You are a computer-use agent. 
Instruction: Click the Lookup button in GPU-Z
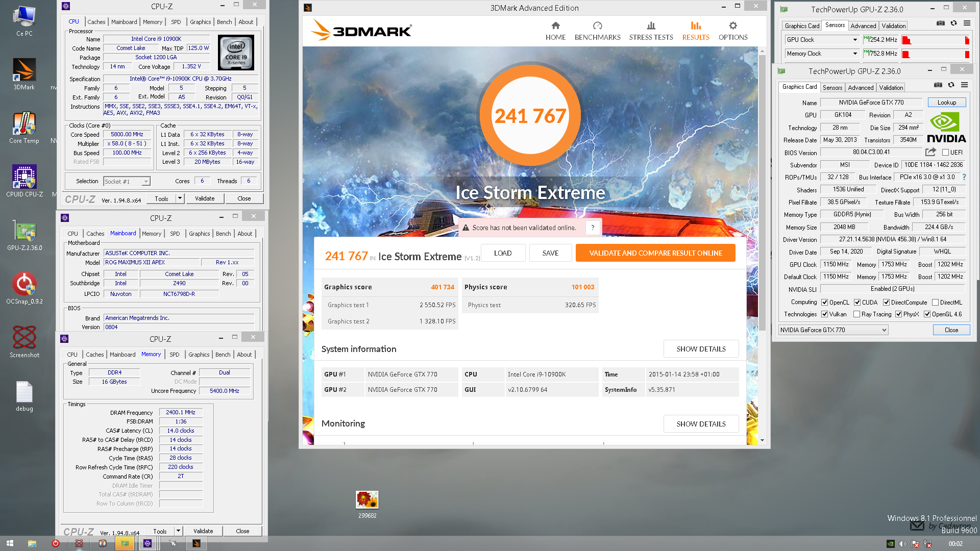tap(946, 102)
